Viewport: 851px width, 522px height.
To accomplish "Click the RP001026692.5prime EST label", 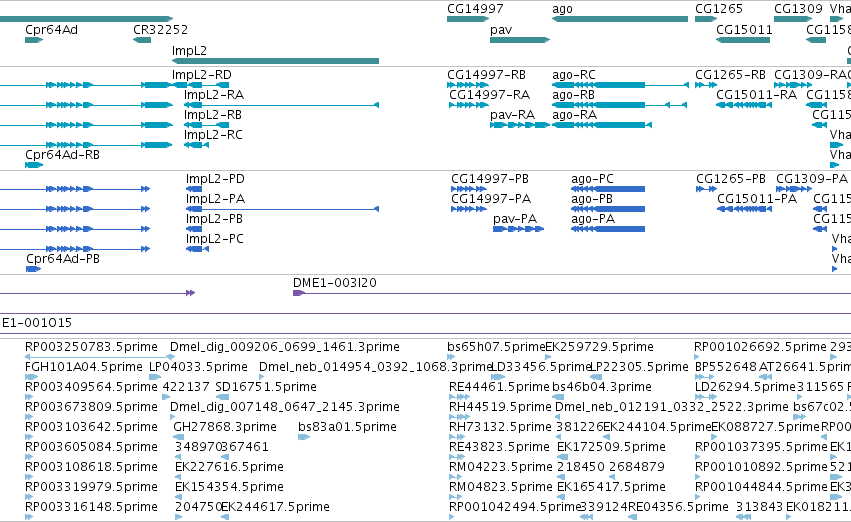I will click(x=760, y=347).
